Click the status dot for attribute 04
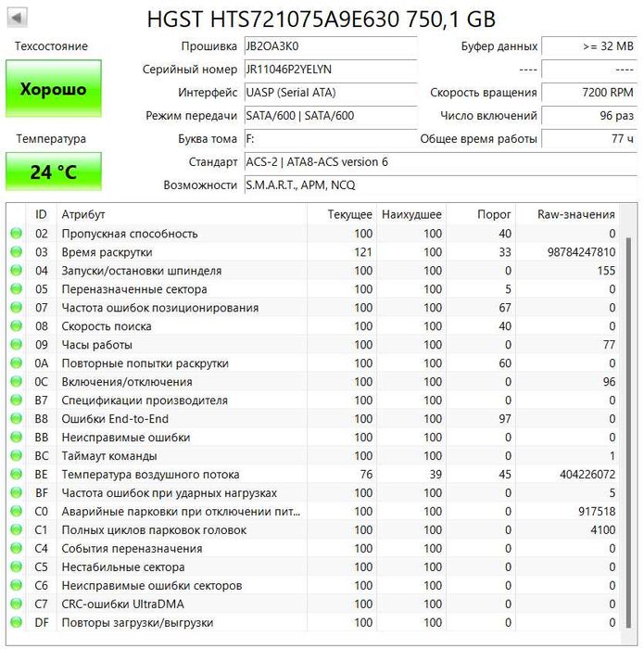The height and width of the screenshot is (649, 644). pyautogui.click(x=16, y=271)
